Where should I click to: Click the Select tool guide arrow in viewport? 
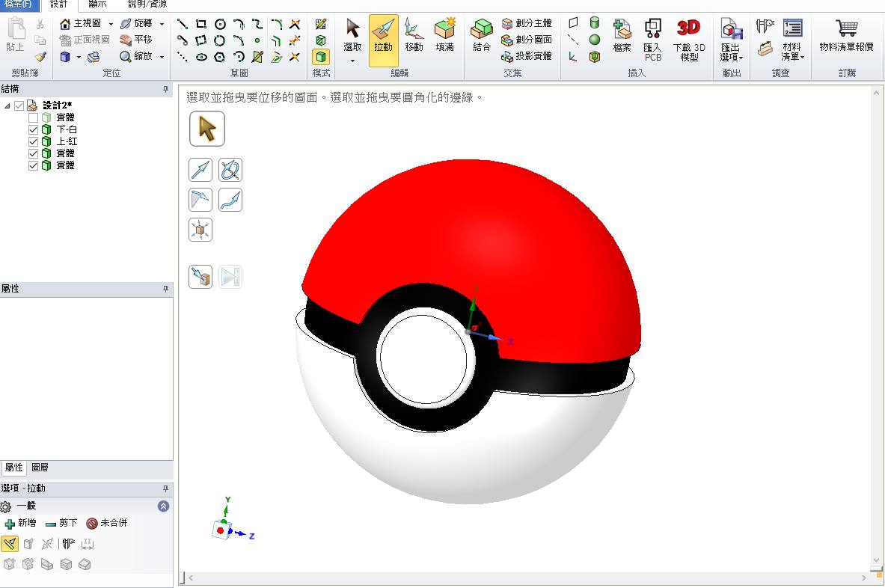(x=207, y=129)
